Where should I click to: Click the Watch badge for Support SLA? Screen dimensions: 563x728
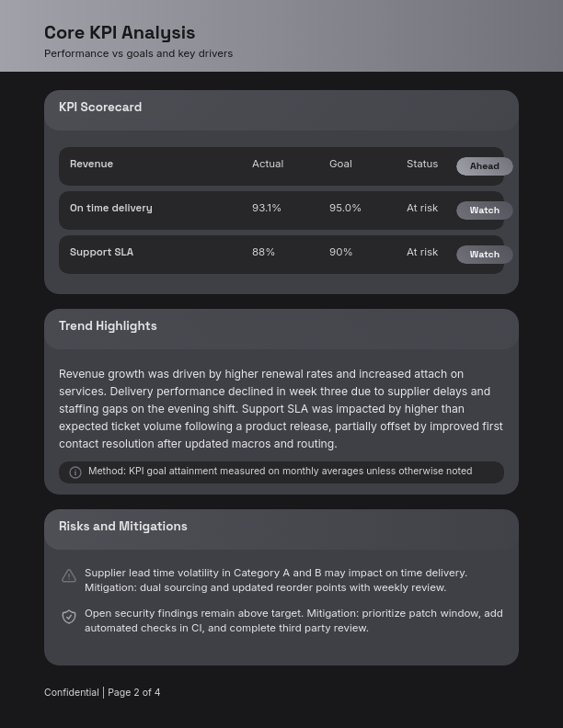click(x=484, y=255)
